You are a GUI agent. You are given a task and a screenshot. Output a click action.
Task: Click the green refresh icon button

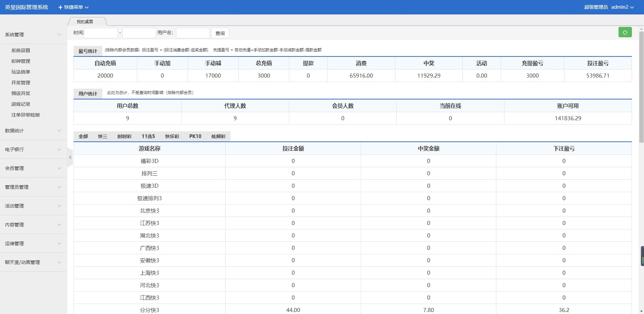tap(625, 32)
